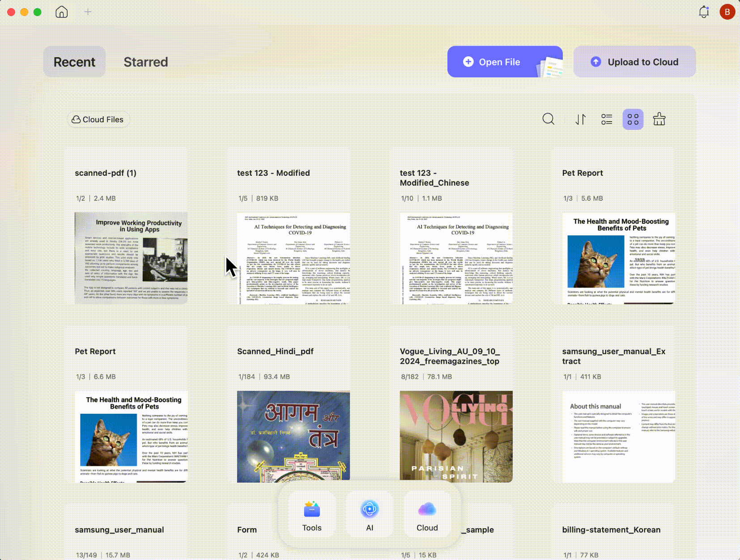Open samsung_user_manual_Extract thumbnail
This screenshot has height=560, width=740.
pos(619,437)
